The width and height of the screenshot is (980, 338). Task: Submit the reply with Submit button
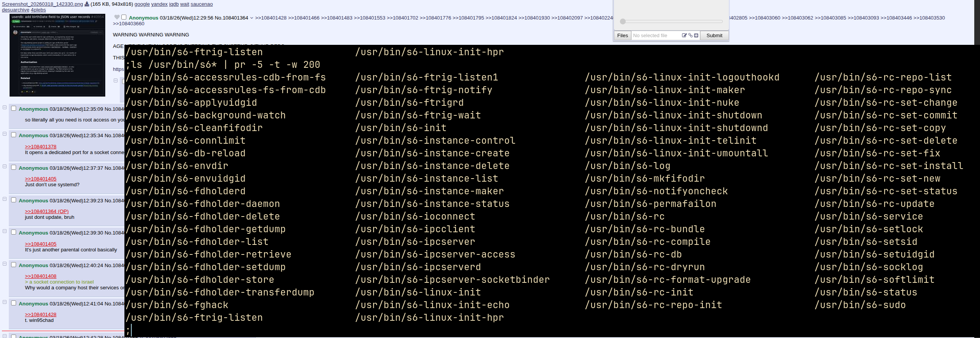(714, 36)
